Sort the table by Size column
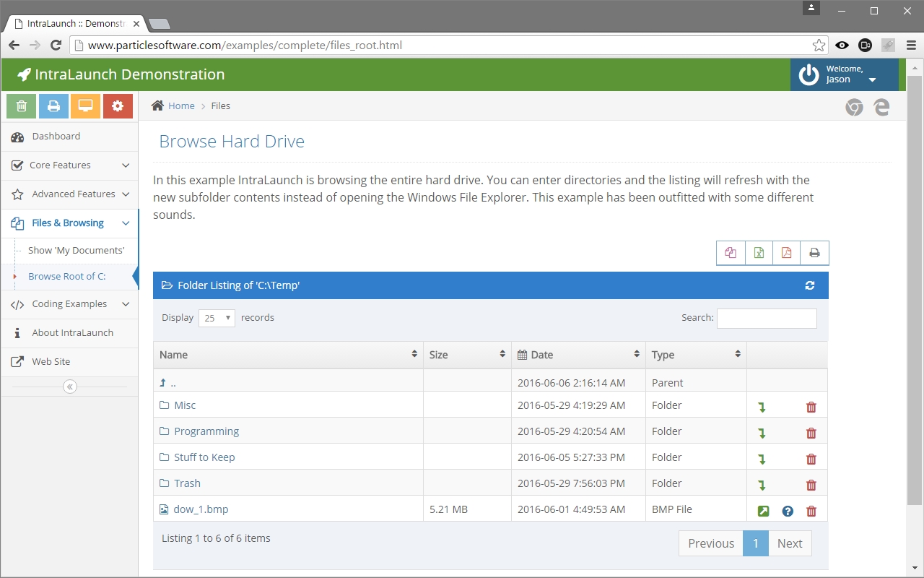 point(467,355)
